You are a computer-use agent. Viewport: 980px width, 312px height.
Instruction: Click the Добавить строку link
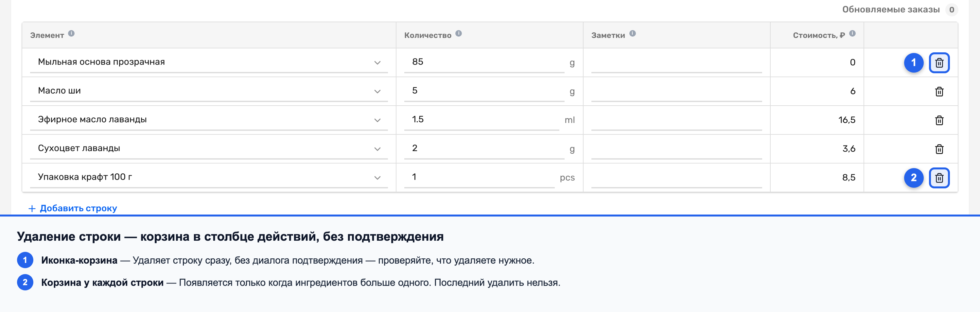click(x=73, y=208)
